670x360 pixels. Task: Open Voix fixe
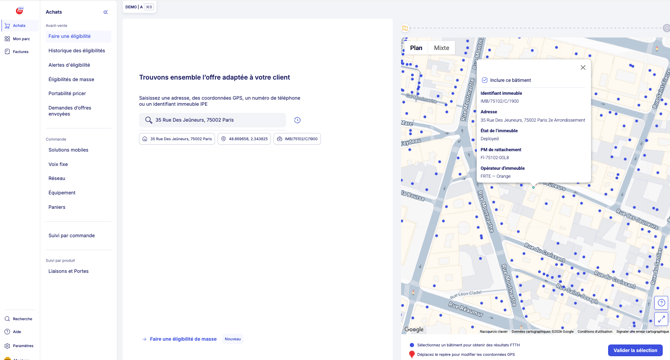58,164
